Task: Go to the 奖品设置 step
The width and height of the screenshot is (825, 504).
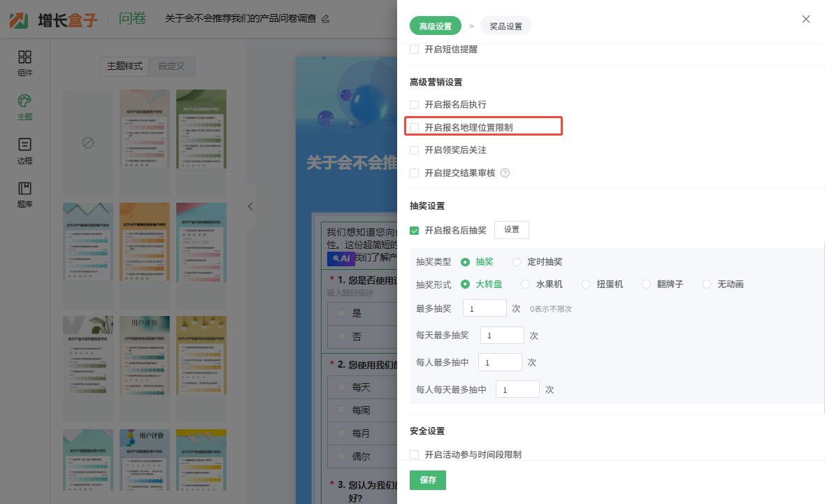Action: pos(505,27)
